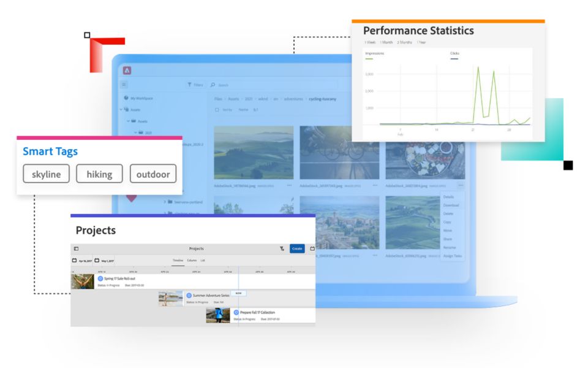
Task: Choose Move from the context menu
Action: point(447,230)
